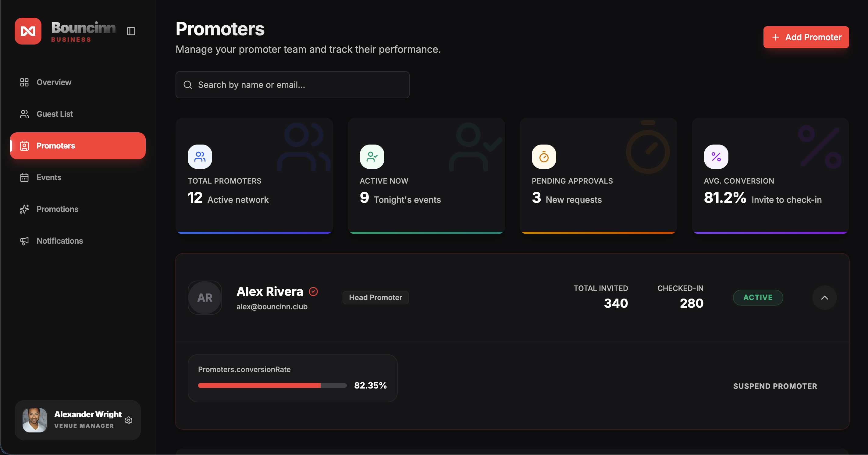Click the Avg. Conversion percent icon
Image resolution: width=868 pixels, height=455 pixels.
(716, 157)
